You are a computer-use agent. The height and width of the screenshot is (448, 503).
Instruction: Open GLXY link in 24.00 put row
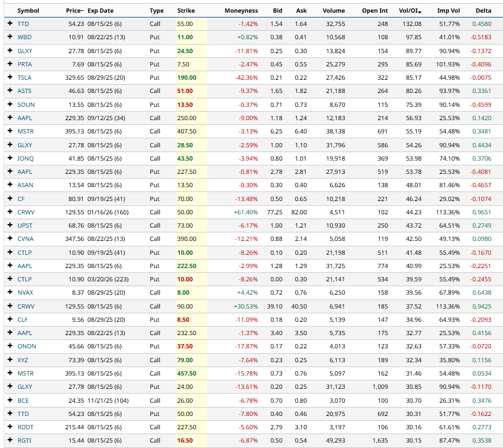pyautogui.click(x=25, y=387)
